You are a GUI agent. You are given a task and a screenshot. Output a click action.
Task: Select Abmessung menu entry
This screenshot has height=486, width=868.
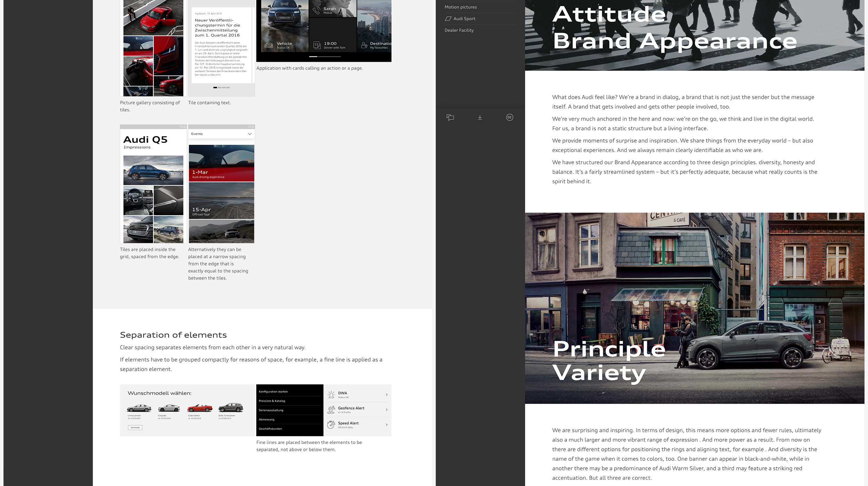click(266, 419)
